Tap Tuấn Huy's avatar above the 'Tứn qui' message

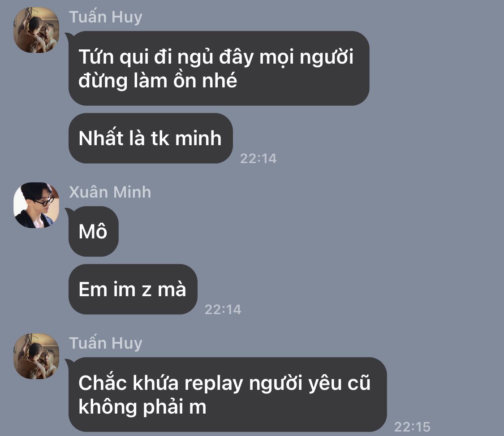[x=36, y=30]
